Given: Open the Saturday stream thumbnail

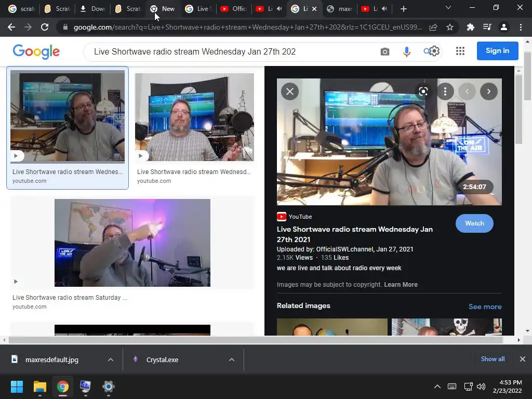Looking at the screenshot, I should pos(132,243).
